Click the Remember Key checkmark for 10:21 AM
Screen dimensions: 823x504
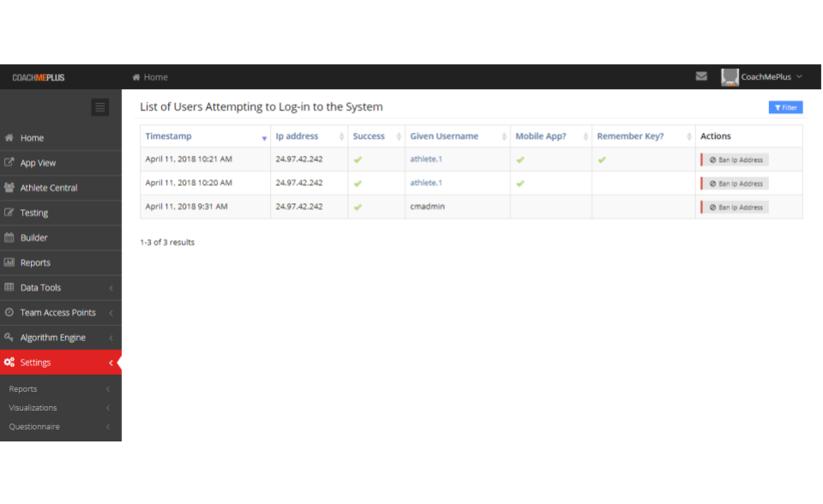point(602,159)
